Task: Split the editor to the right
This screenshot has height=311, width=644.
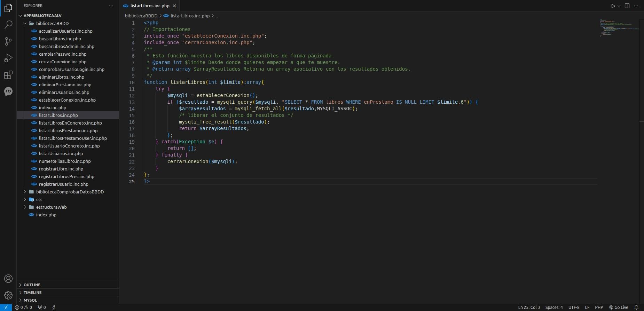Action: [x=627, y=6]
